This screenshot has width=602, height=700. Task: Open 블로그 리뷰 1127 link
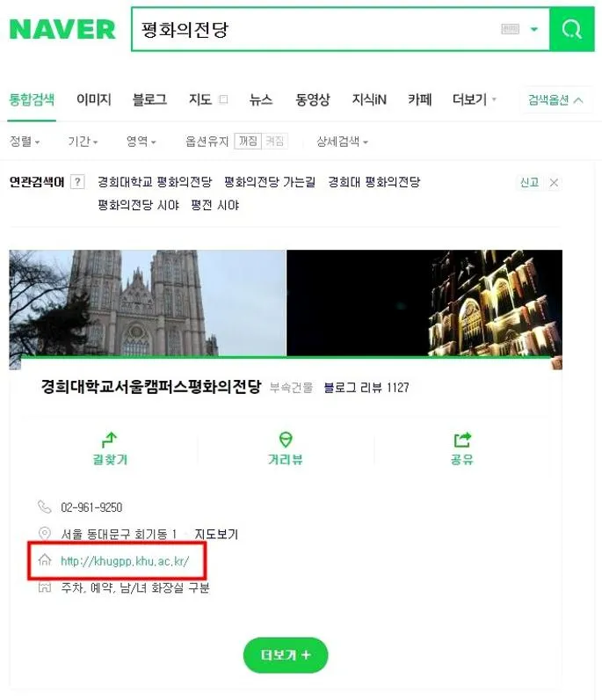pyautogui.click(x=366, y=388)
